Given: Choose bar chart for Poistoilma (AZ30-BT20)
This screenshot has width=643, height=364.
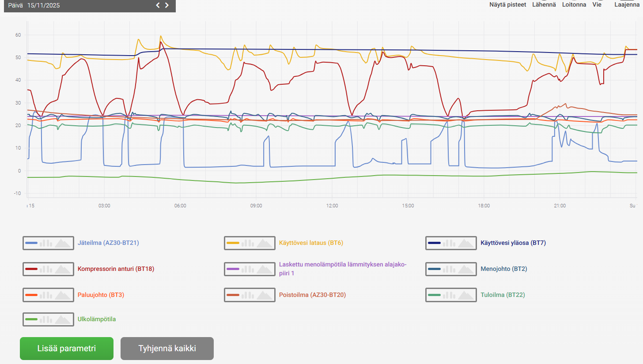Looking at the screenshot, I should pos(248,295).
